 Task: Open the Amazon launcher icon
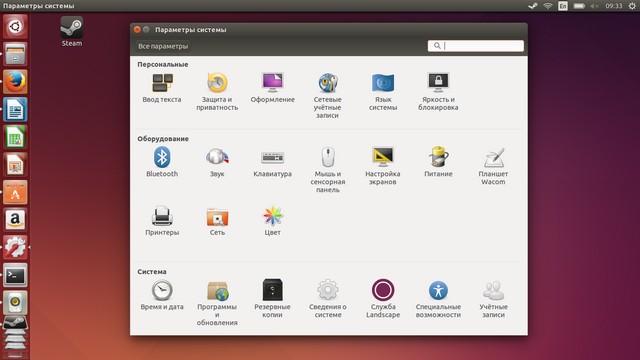[15, 220]
